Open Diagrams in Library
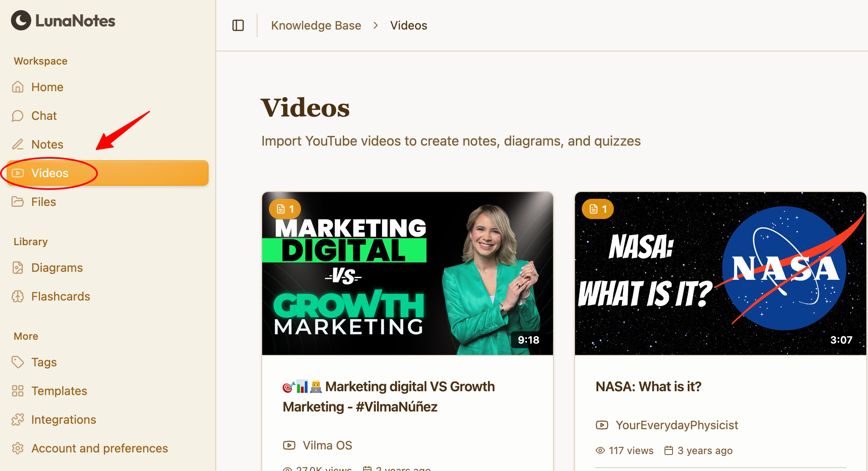 [57, 268]
